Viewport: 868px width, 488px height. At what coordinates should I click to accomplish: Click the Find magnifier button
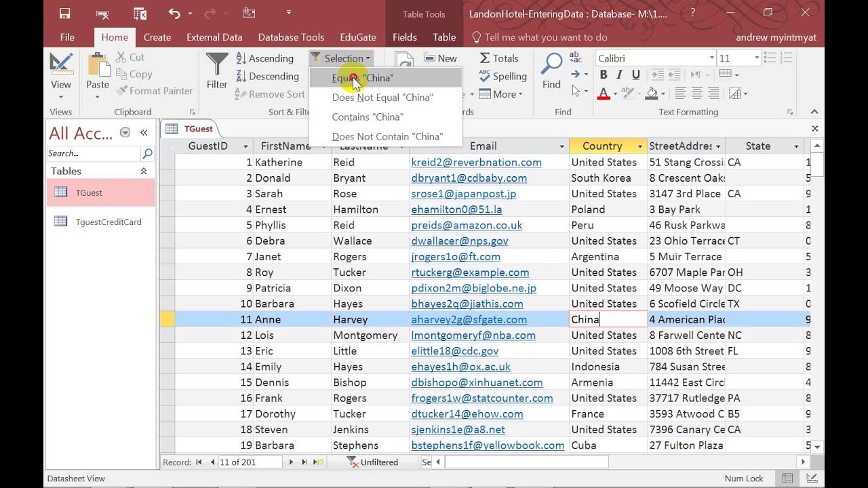(551, 71)
